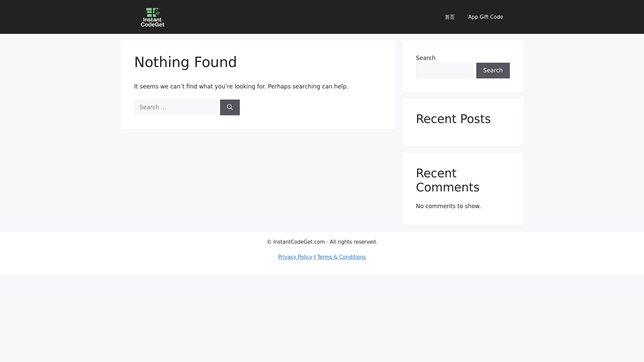644x362 pixels.
Task: Focus the 'Search …' field under Nothing Found
Action: click(x=176, y=107)
